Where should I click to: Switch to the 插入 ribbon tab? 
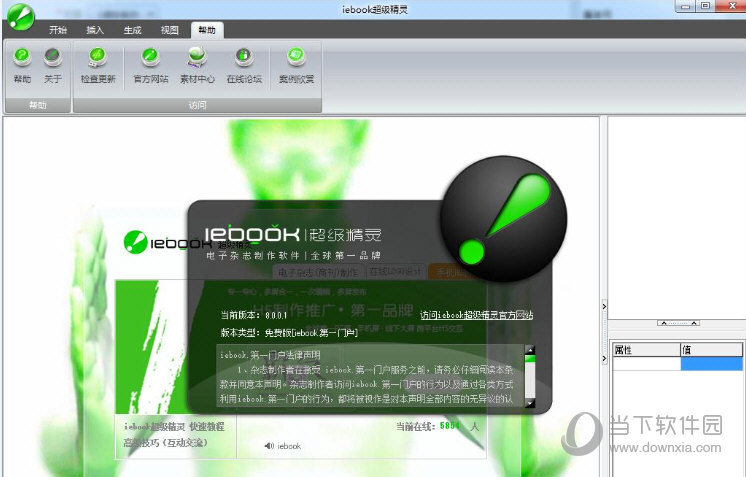(x=95, y=30)
